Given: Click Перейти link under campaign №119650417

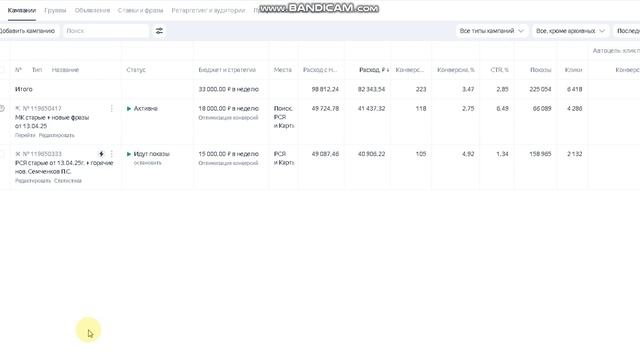Looking at the screenshot, I should tap(25, 135).
